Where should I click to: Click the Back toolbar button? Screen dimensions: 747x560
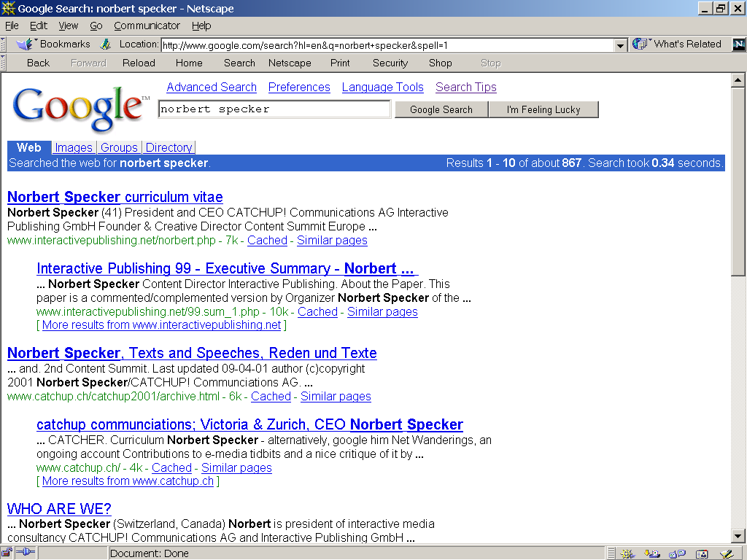tap(38, 63)
